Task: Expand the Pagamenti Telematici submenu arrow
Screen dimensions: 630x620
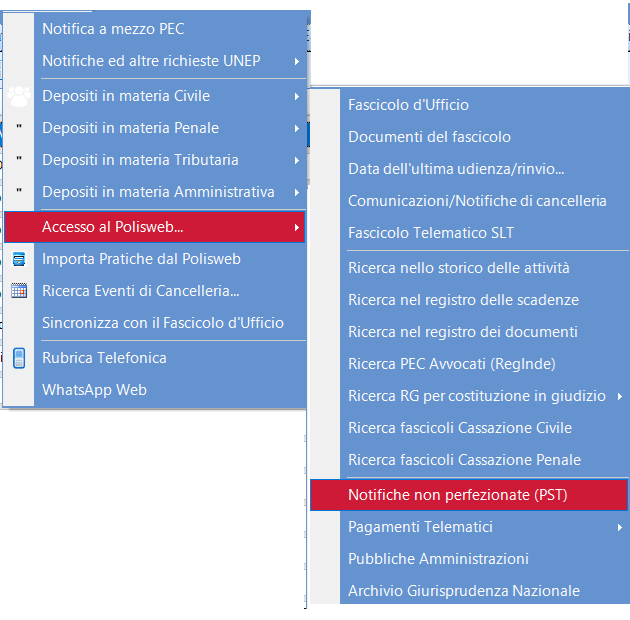Action: (x=620, y=527)
